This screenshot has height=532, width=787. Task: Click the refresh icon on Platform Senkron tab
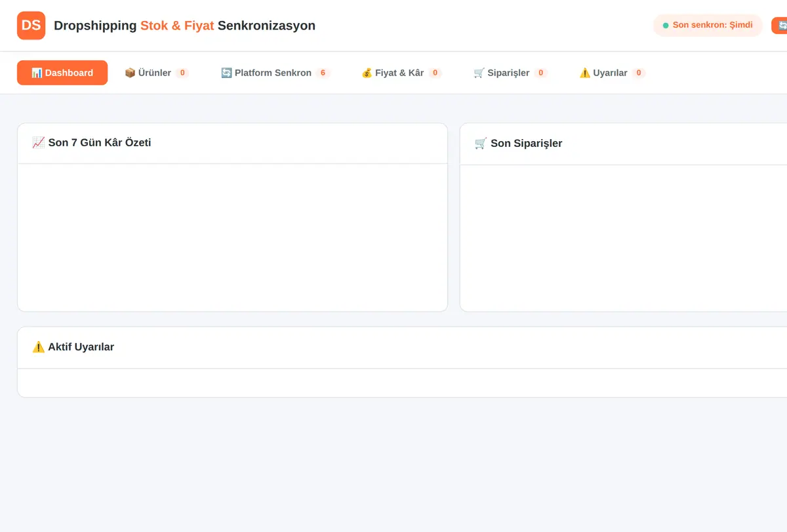click(226, 73)
